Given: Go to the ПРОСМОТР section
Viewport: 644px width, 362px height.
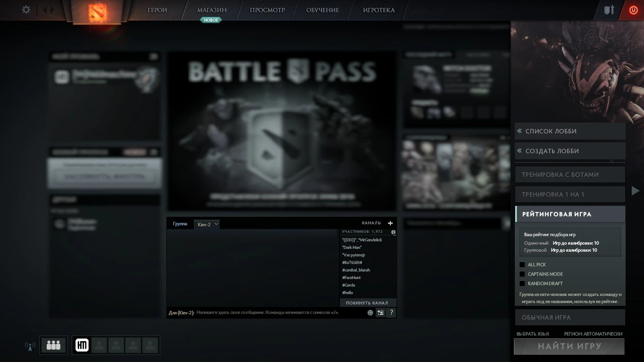Looking at the screenshot, I should [267, 10].
